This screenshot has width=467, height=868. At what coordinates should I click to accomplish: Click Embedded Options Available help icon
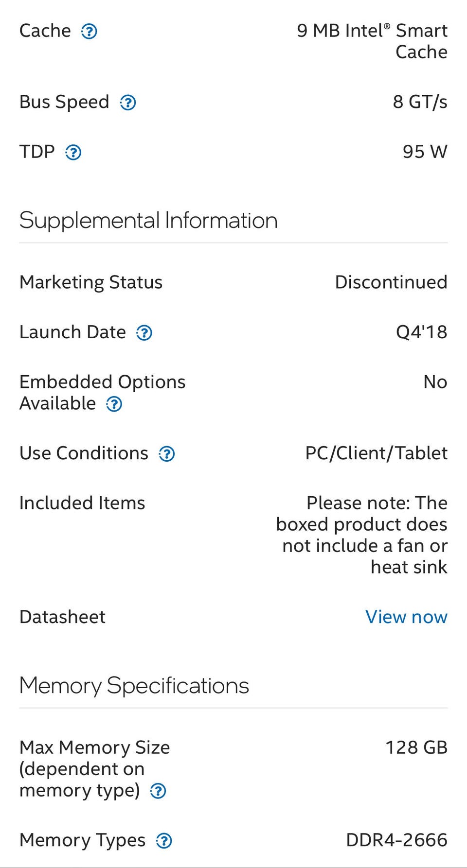114,404
